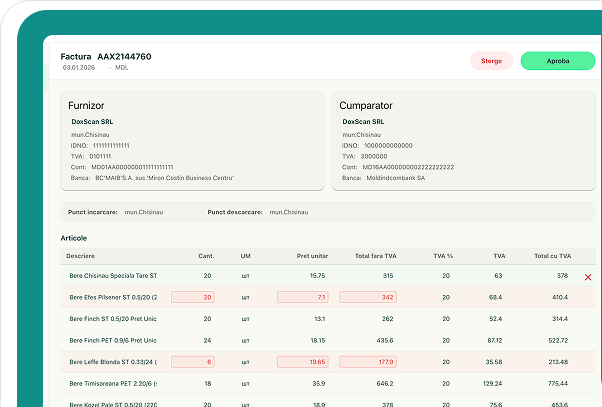Select supplier TVA code 0101111

(100, 156)
